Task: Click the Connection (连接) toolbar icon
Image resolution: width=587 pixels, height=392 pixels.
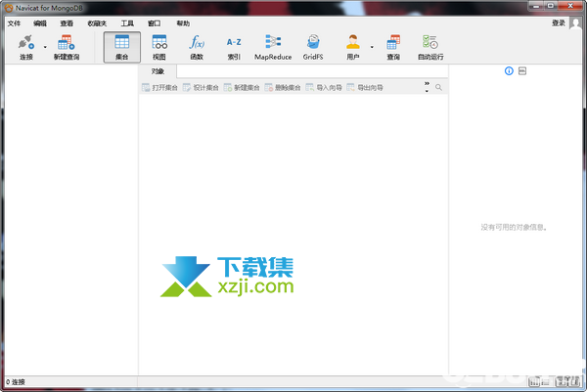Action: click(26, 47)
